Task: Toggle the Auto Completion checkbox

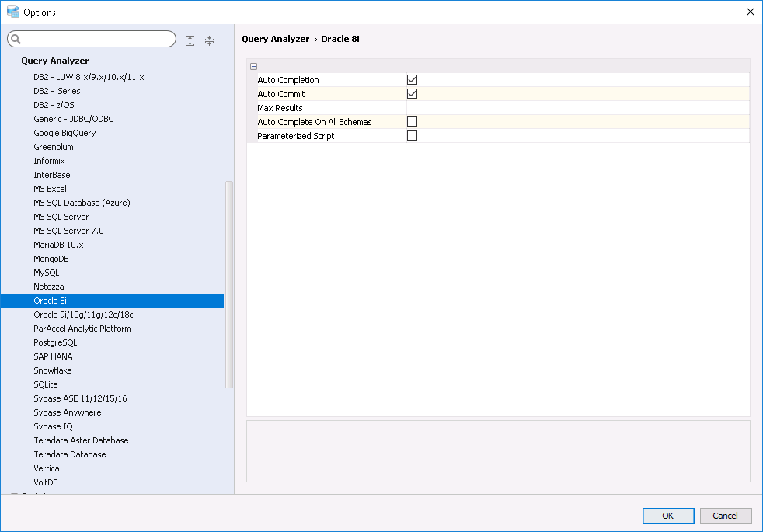Action: (x=413, y=80)
